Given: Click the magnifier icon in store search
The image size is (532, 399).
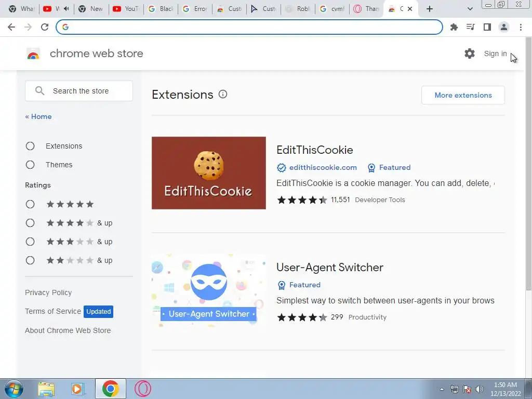Looking at the screenshot, I should click(39, 90).
